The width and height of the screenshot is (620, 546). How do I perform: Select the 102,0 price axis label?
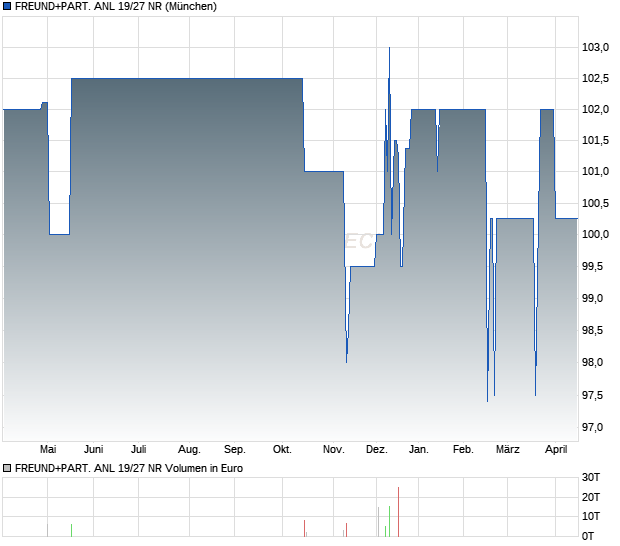(x=595, y=109)
